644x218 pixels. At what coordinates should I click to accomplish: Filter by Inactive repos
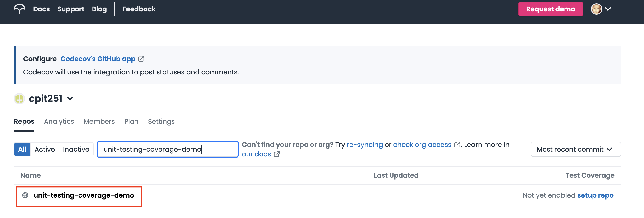coord(76,149)
